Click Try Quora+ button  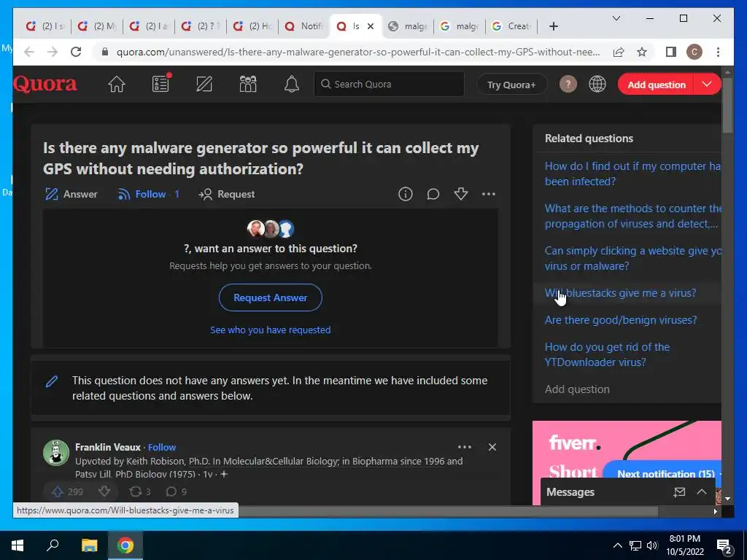(511, 85)
